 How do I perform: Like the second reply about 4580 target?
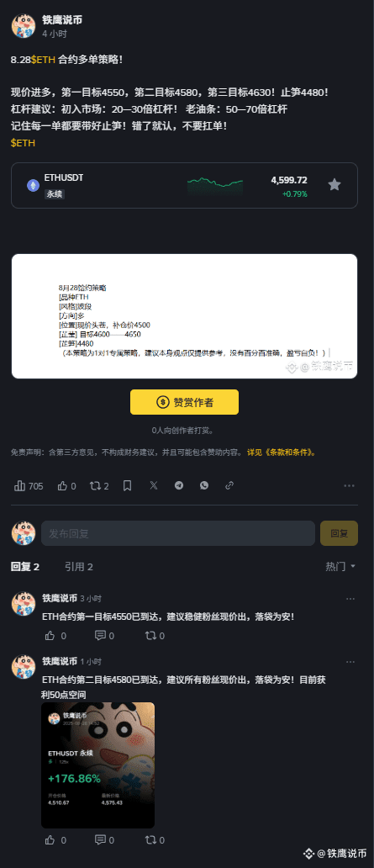pyautogui.click(x=55, y=840)
